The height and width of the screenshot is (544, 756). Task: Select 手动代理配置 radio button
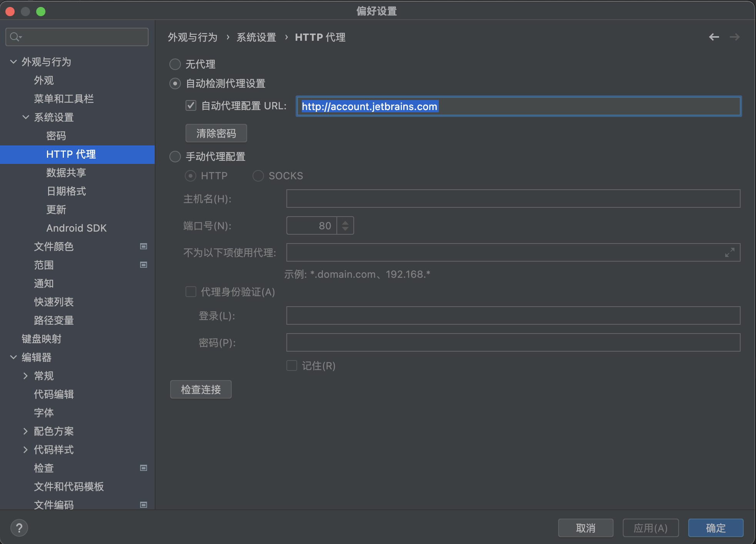[175, 157]
